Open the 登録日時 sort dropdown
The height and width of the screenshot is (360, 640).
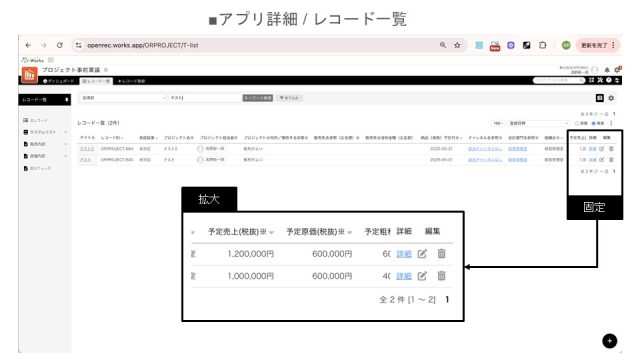click(x=538, y=123)
